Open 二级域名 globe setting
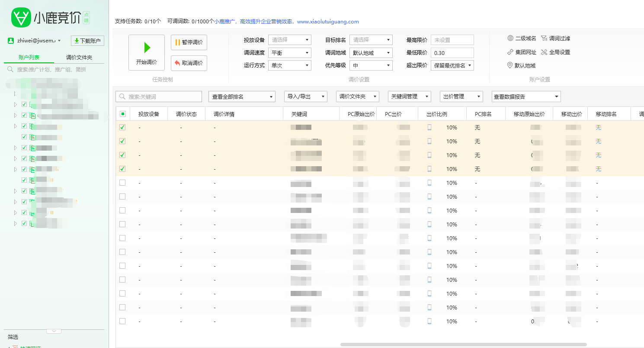The width and height of the screenshot is (644, 348). [522, 39]
